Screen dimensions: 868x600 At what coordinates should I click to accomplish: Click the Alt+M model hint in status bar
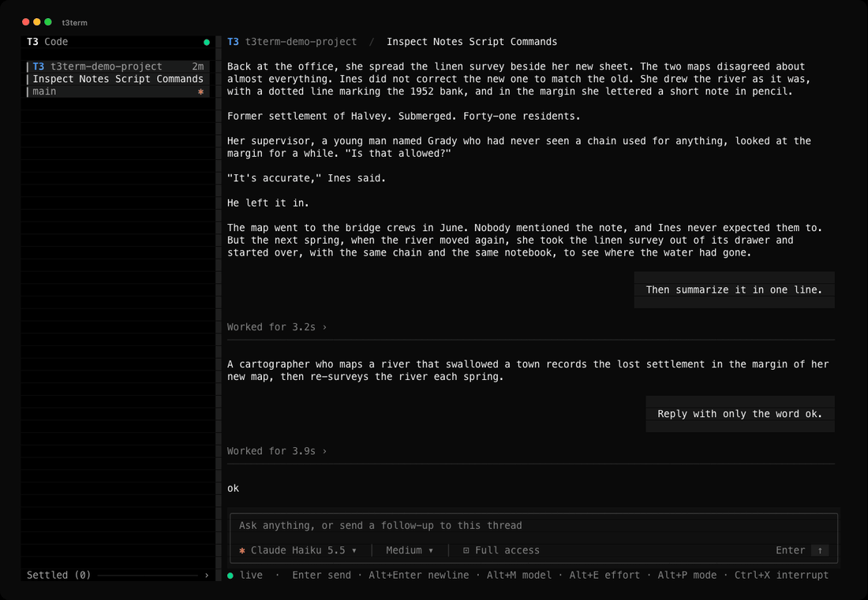pos(519,575)
